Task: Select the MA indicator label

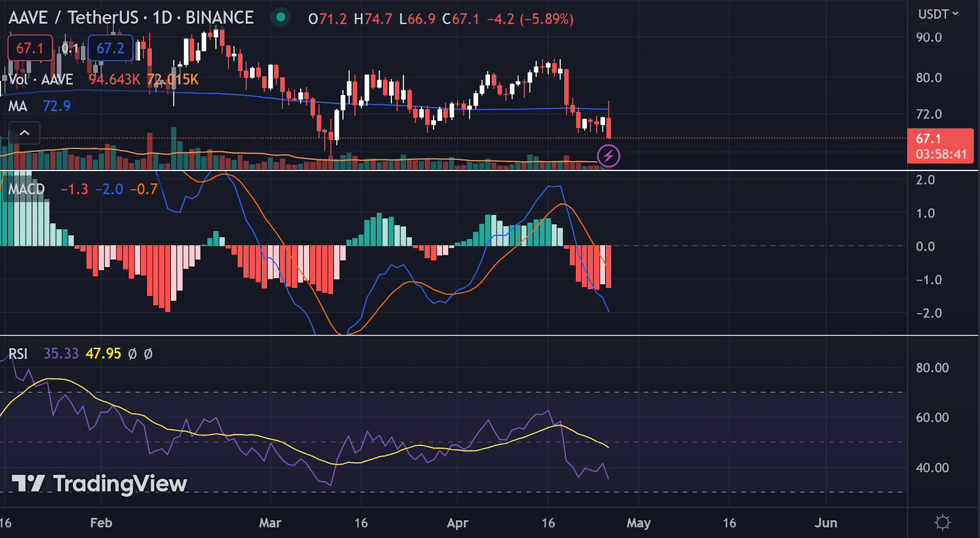Action: tap(18, 107)
